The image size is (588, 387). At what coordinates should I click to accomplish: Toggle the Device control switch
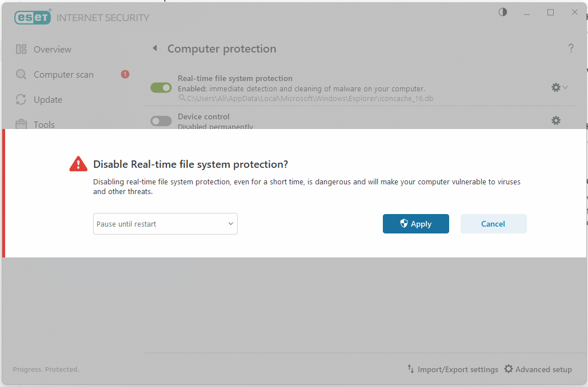pyautogui.click(x=161, y=121)
